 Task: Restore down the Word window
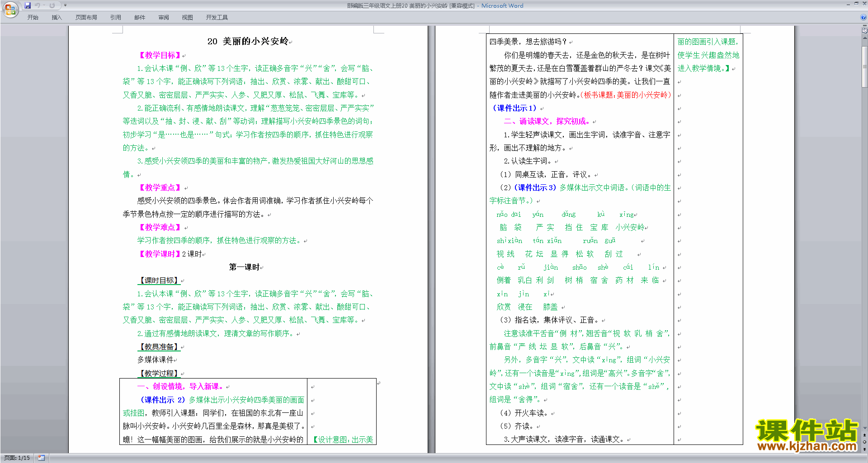pos(856,4)
